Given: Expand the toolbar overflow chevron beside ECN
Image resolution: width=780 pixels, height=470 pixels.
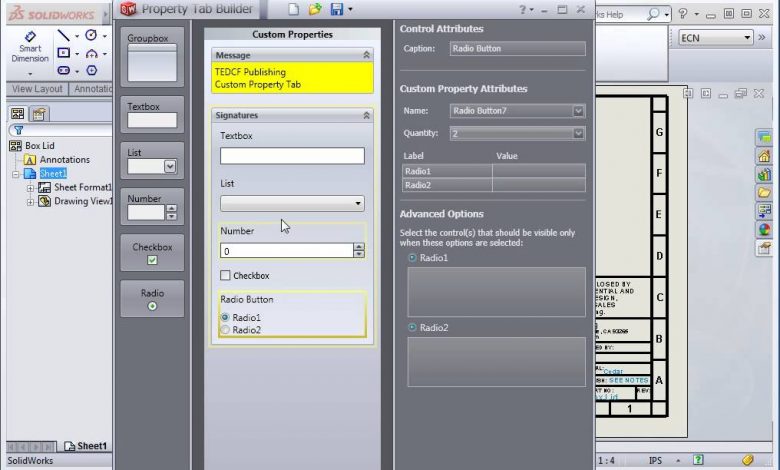Looking at the screenshot, I should pos(762,37).
